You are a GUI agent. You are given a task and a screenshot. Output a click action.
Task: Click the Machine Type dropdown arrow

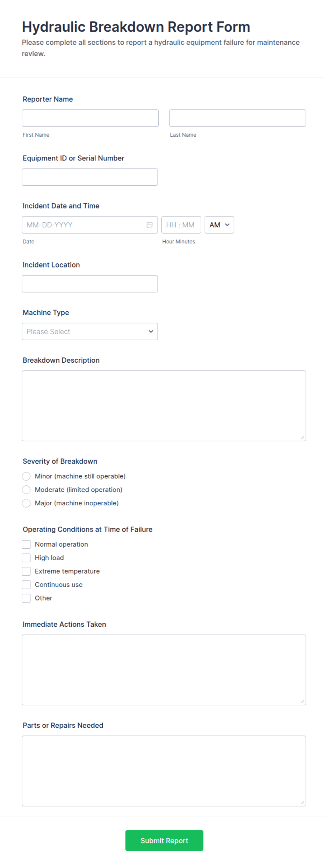151,331
